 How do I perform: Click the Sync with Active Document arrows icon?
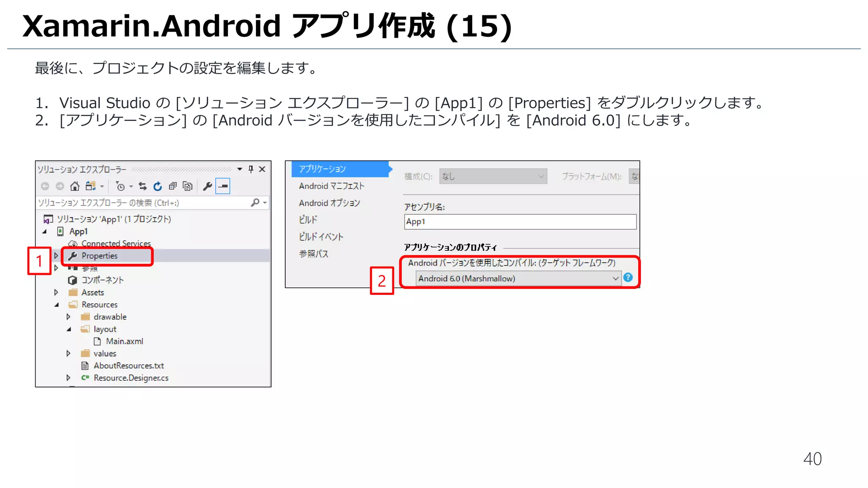[143, 186]
